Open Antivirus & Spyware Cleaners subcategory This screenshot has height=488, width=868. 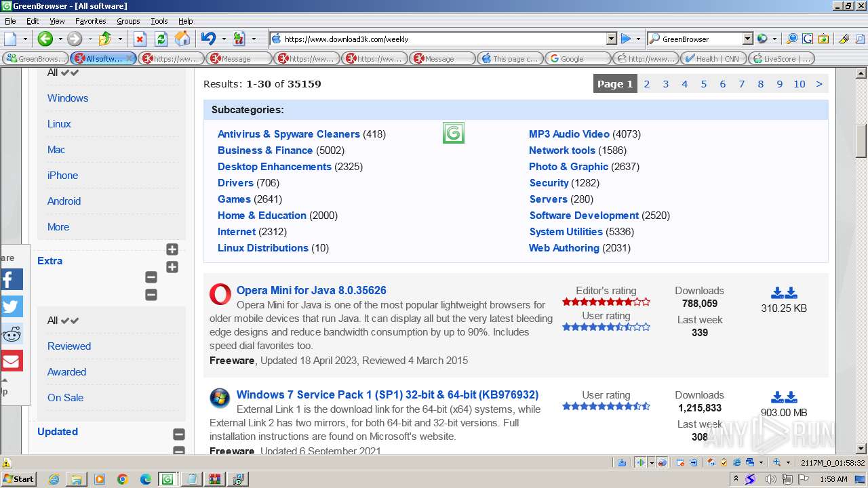point(289,134)
